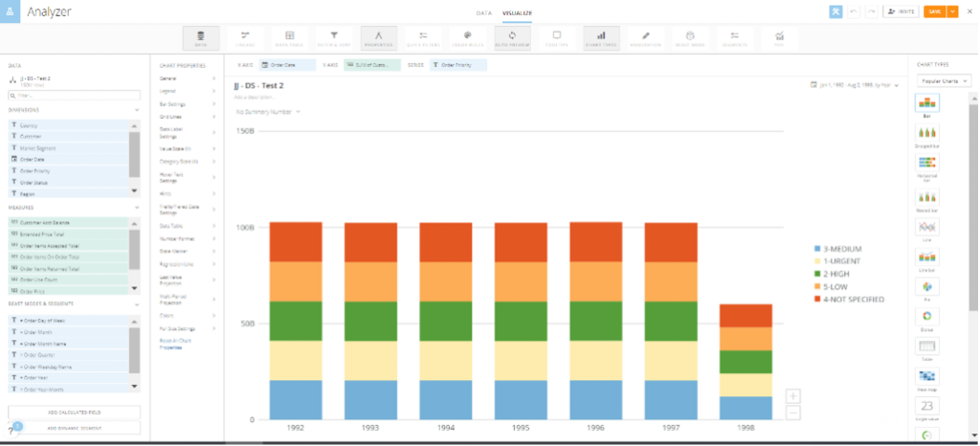Viewport: 980px width, 446px height.
Task: Toggle the Properties toolbar button
Action: click(x=379, y=38)
